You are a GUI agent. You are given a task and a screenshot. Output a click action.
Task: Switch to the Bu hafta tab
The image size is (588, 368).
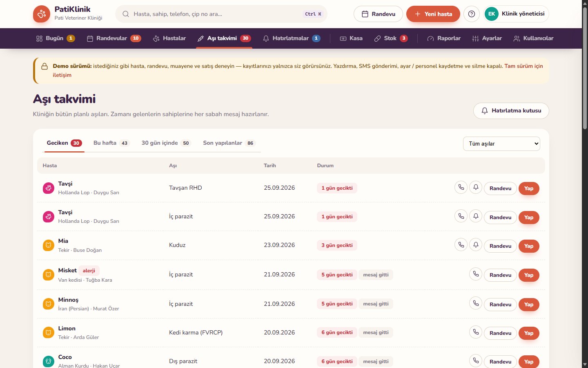111,143
